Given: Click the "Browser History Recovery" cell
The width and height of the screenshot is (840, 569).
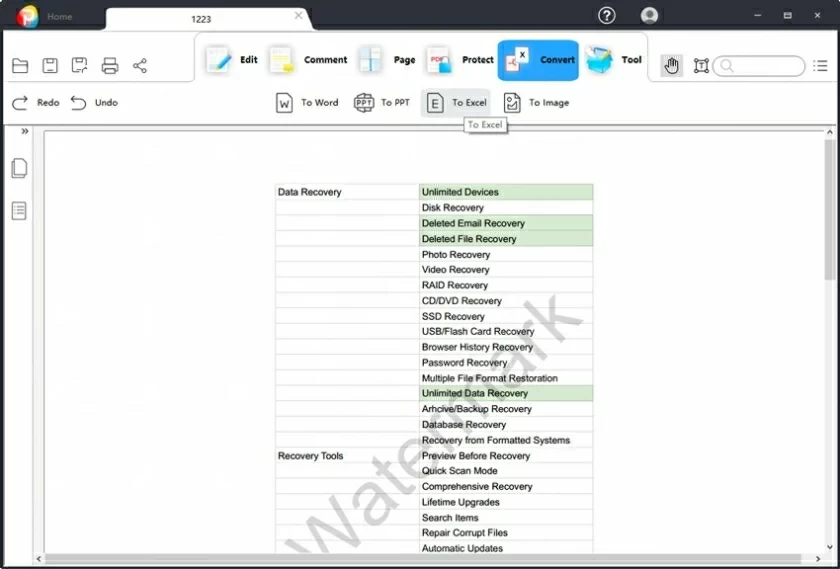Looking at the screenshot, I should [506, 347].
